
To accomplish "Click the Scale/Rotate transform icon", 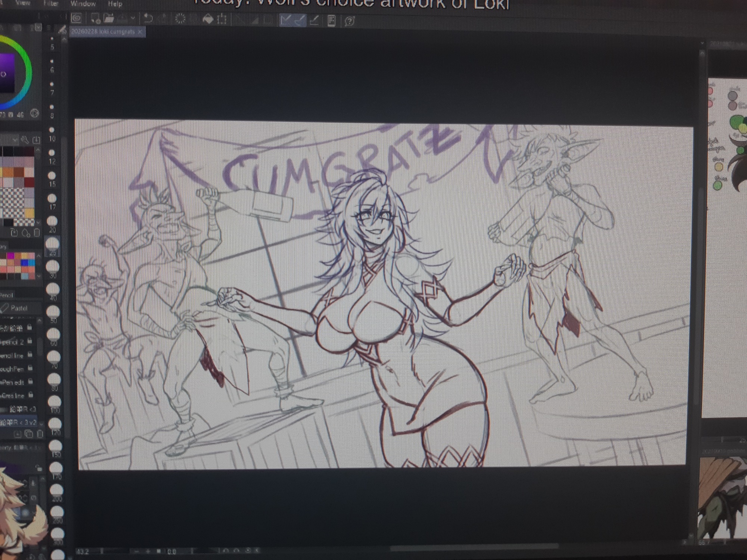I will 222,19.
